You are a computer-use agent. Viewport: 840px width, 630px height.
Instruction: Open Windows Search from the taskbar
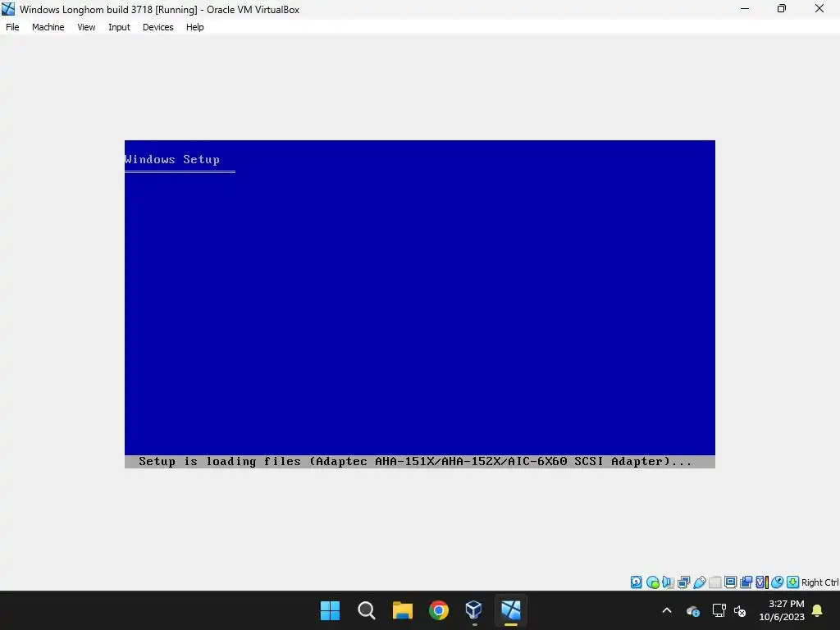click(367, 610)
